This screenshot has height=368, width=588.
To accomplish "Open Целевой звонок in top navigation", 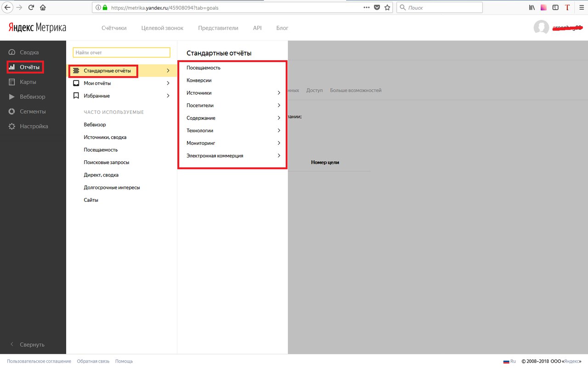I will (x=162, y=28).
